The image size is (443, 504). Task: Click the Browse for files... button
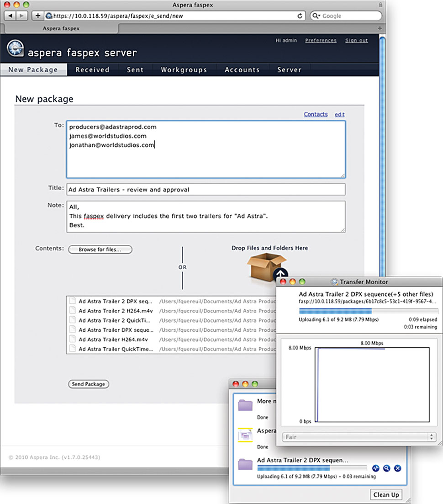tap(100, 249)
